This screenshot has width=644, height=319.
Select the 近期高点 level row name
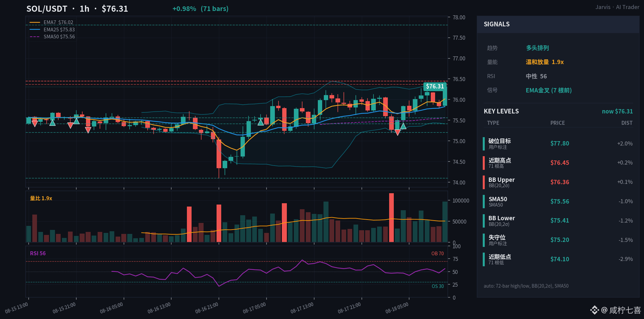click(x=500, y=161)
